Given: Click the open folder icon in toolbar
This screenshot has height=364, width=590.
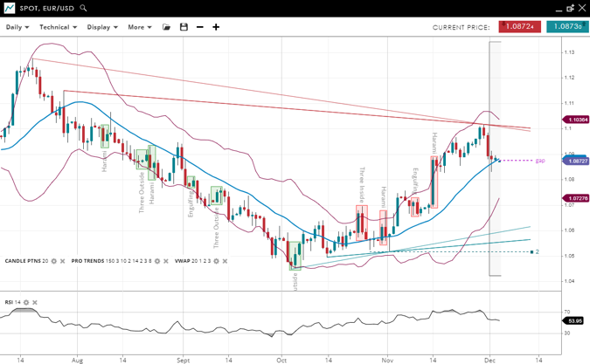Looking at the screenshot, I should tap(166, 27).
